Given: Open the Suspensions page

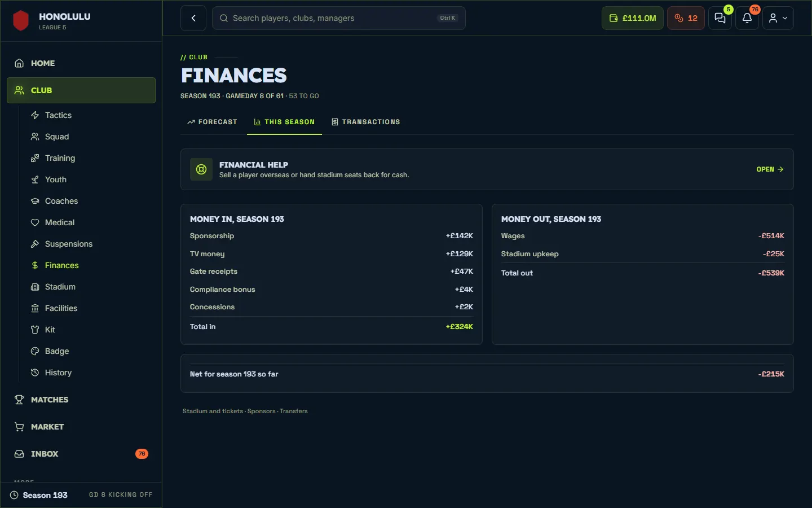Looking at the screenshot, I should (x=90, y=244).
